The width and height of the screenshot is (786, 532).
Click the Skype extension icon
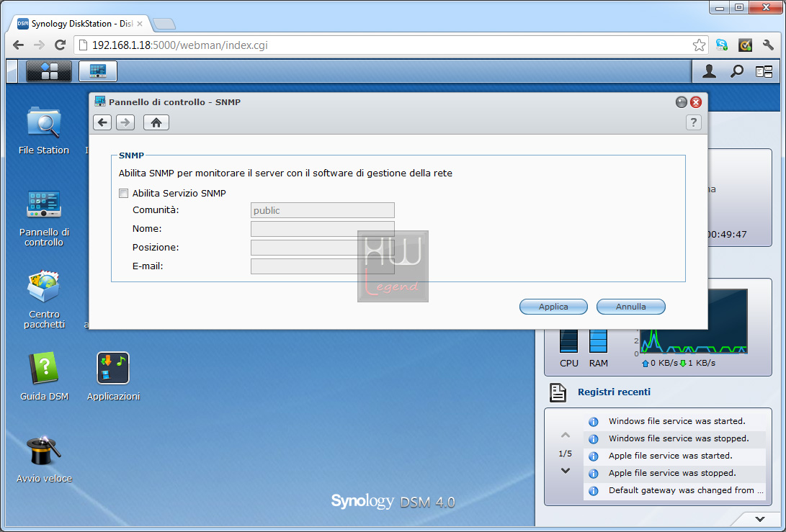point(722,45)
